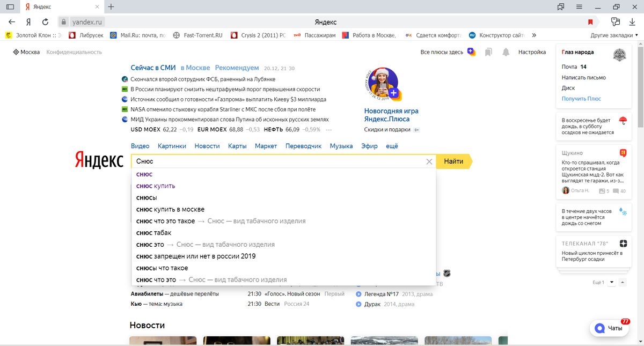Open the Другие закладки dropdown
The image size is (644, 346).
614,35
